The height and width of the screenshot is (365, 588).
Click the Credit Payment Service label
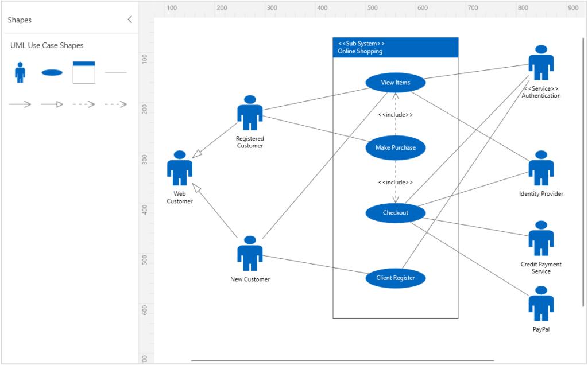[x=541, y=267]
